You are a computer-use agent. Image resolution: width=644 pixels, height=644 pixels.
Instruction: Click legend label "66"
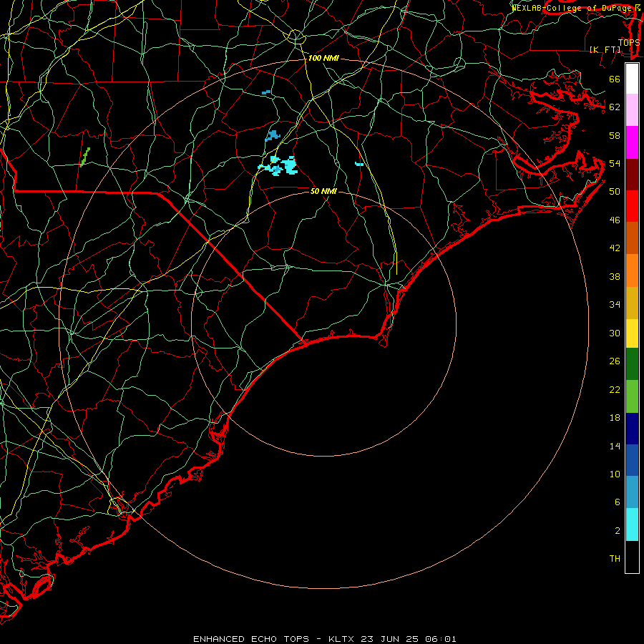pyautogui.click(x=615, y=79)
